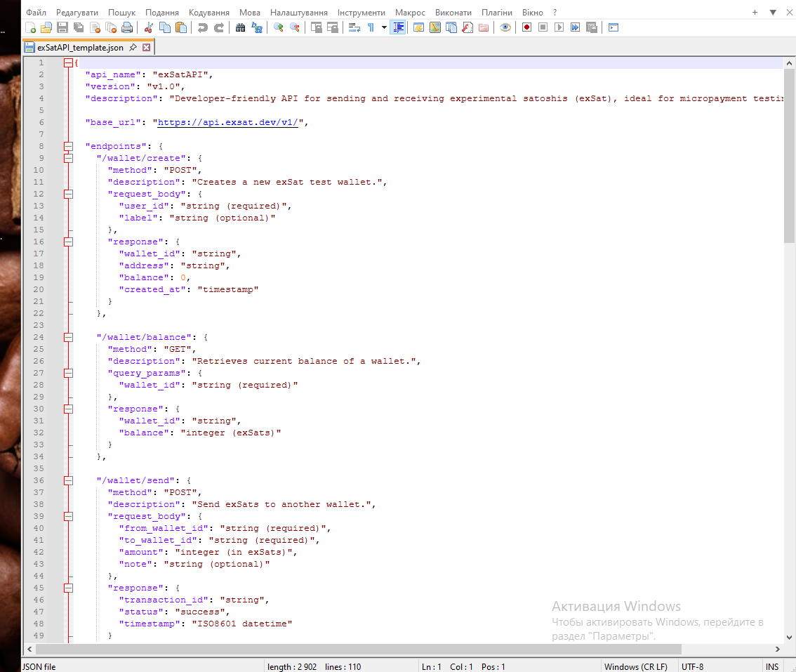Screen dimensions: 796x672
Task: Open the Плагіни menu
Action: (x=497, y=12)
